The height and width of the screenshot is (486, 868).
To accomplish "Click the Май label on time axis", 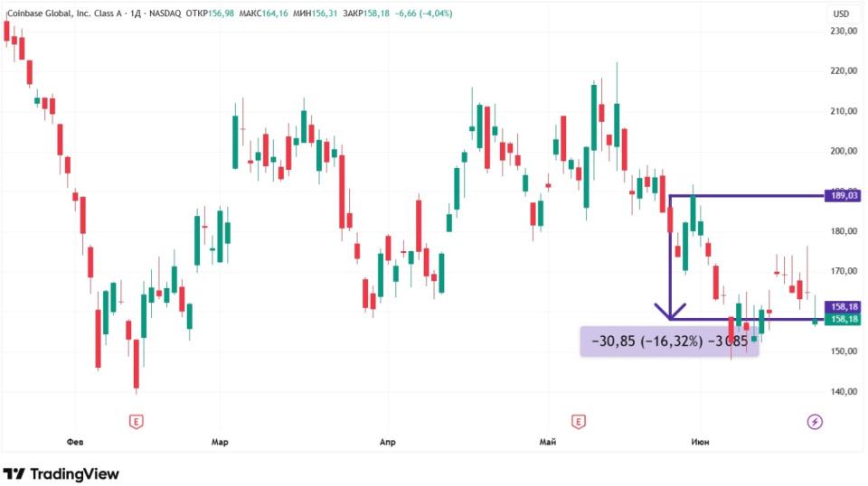I will point(548,442).
